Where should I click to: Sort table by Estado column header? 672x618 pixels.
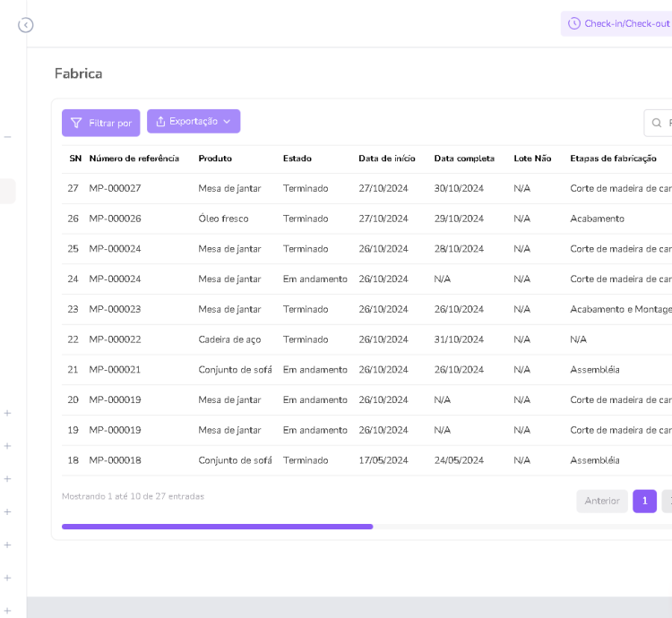[x=297, y=159]
